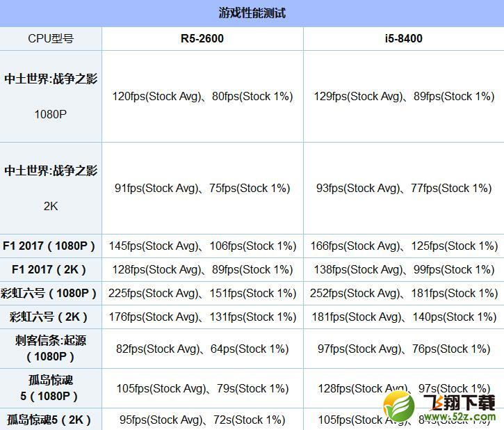
Task: Click the 128fps(Stock Avg)、89fps(Stock 1%) cell
Action: click(202, 269)
